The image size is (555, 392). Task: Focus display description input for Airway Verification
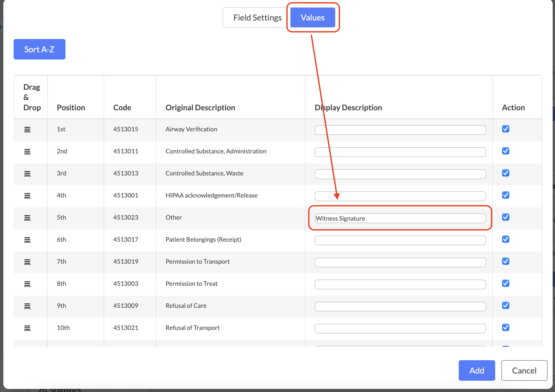click(400, 130)
